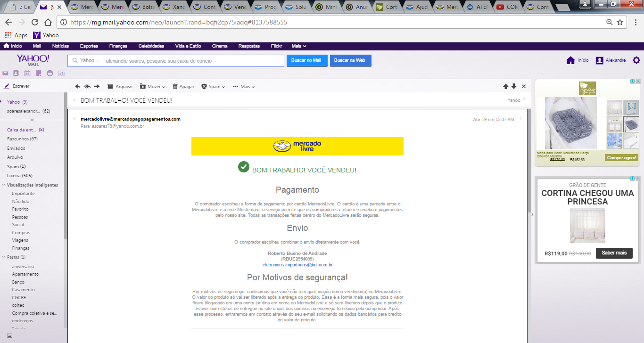644x343 pixels.
Task: Open the Mais menu in navigation bar
Action: (299, 46)
